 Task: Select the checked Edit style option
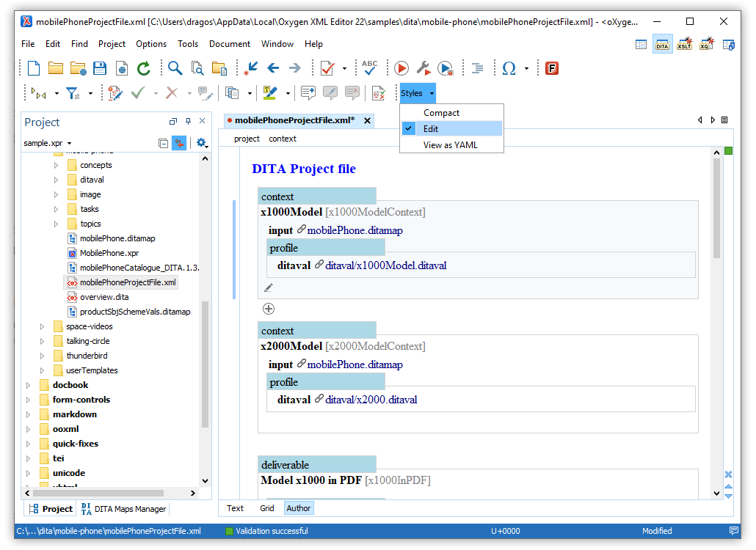click(x=452, y=128)
